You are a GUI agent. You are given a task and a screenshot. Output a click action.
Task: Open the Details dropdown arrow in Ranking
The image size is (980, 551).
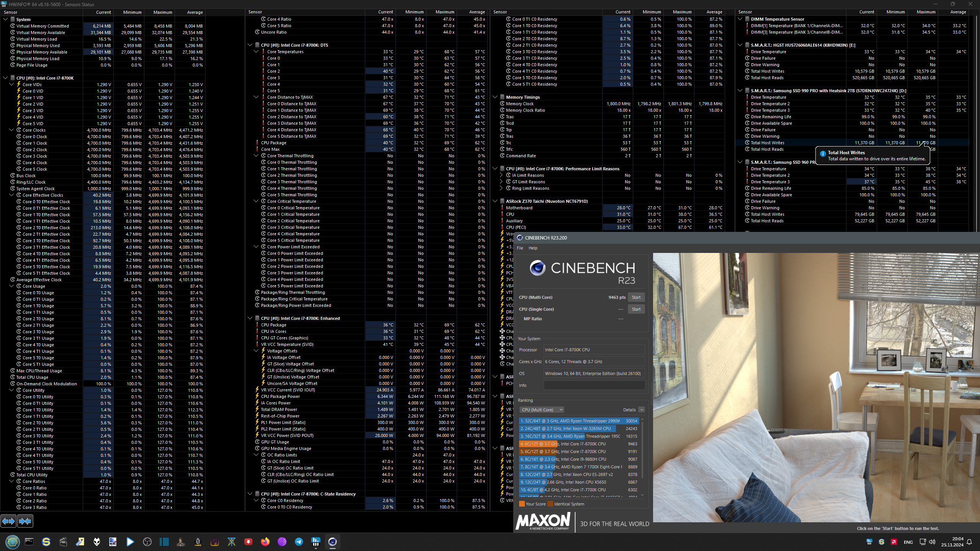tap(642, 410)
